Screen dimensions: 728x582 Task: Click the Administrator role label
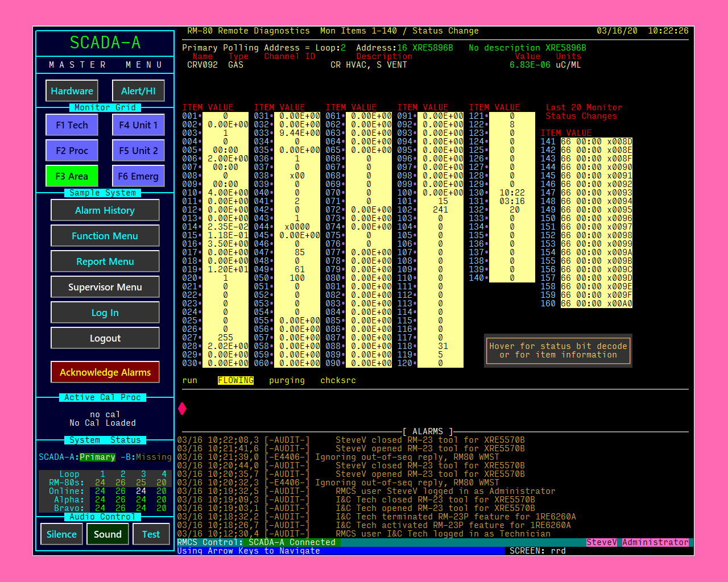coord(655,542)
